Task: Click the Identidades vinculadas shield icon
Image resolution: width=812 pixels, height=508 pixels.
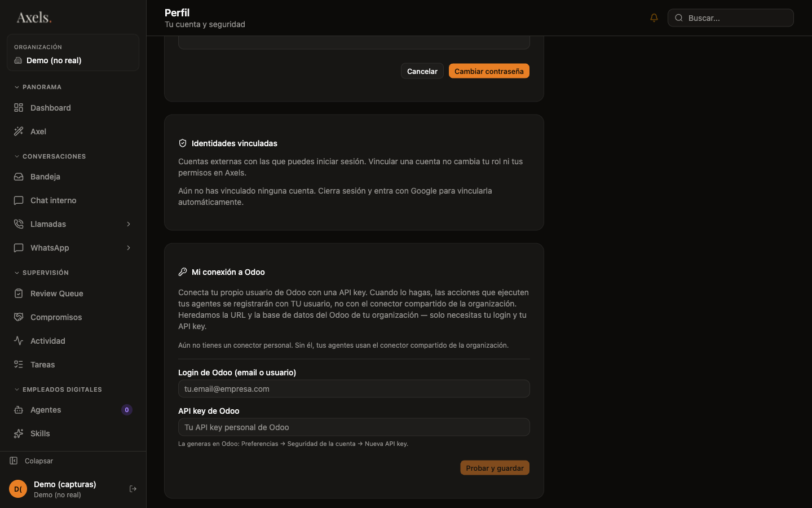Action: [x=183, y=143]
